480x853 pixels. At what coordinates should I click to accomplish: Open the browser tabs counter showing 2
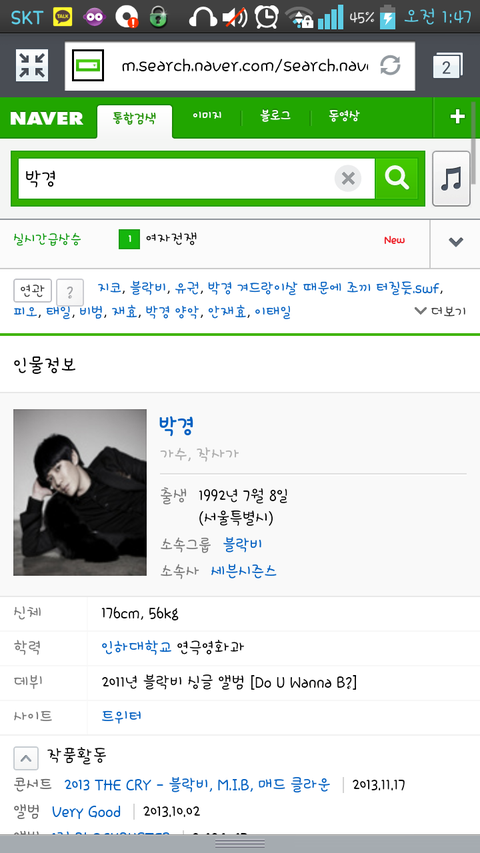coord(447,66)
